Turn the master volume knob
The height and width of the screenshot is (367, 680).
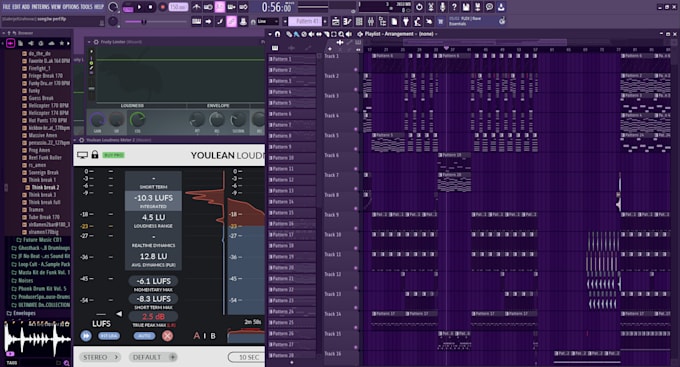point(112,7)
